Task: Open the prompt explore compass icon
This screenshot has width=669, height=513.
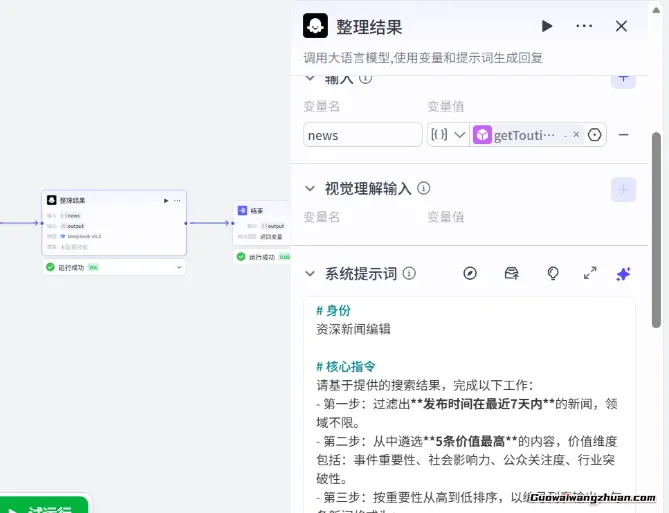Action: 470,273
